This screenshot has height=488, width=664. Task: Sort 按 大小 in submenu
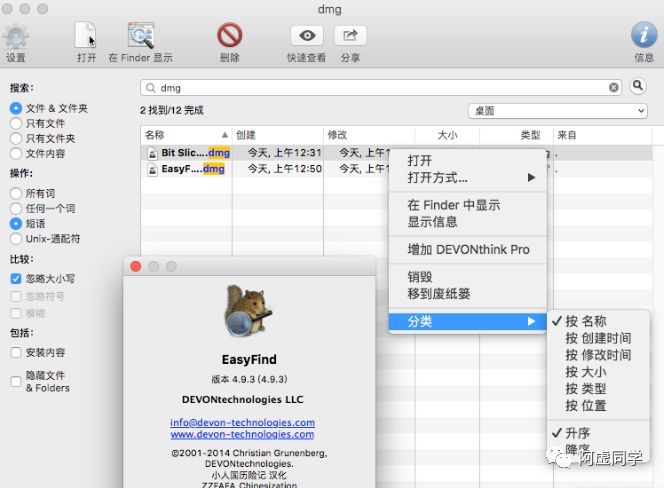tap(586, 372)
